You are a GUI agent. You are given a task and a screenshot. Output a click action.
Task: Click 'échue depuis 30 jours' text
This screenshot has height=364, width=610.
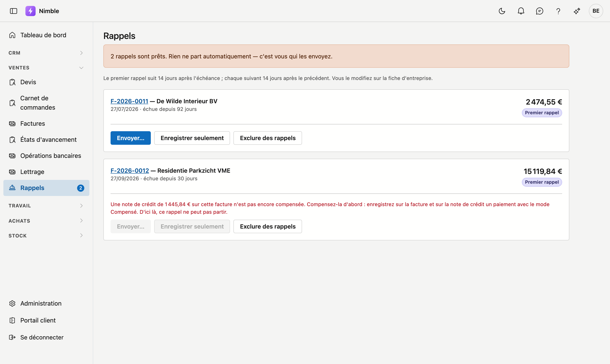tap(170, 179)
